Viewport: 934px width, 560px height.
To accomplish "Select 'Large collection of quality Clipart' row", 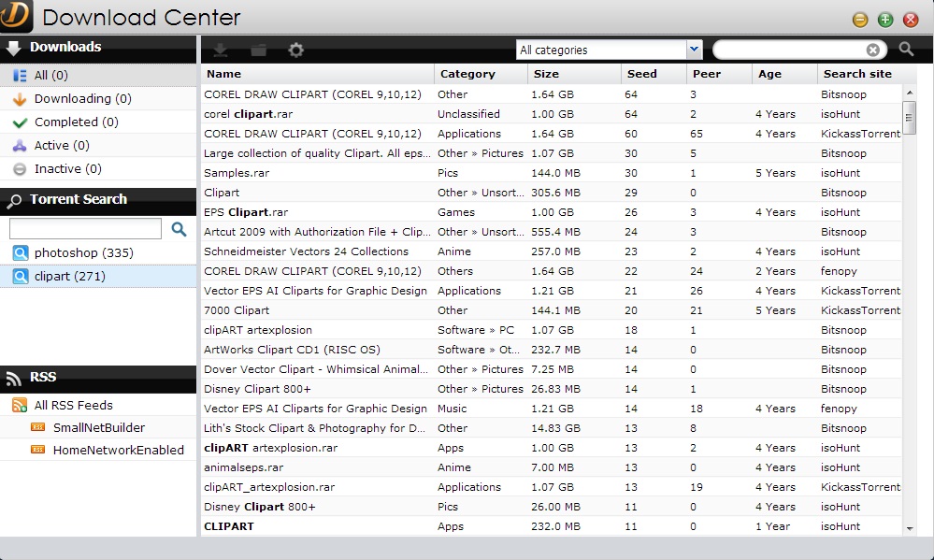I will tap(552, 153).
